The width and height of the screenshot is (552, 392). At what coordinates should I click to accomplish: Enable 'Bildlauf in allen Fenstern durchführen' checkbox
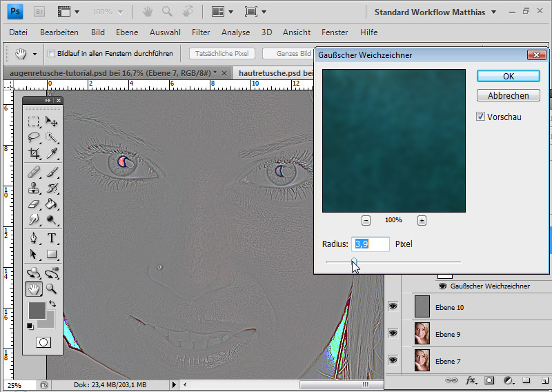pos(51,53)
